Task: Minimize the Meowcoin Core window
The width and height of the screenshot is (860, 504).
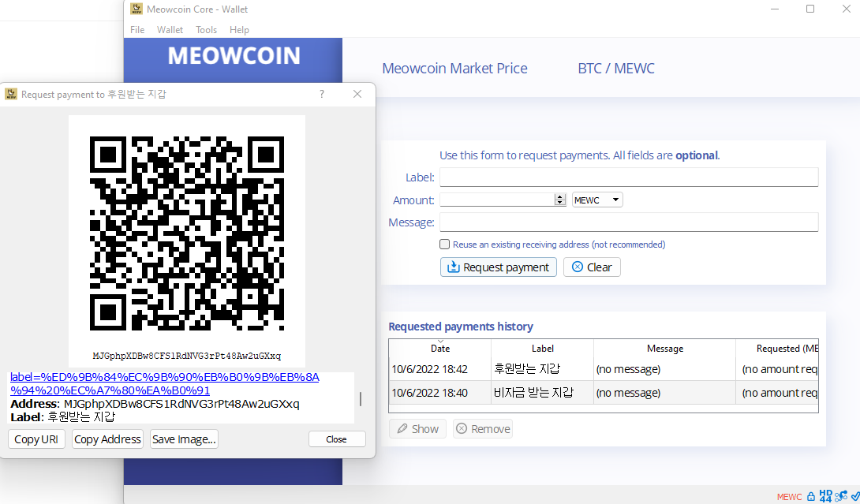Action: pyautogui.click(x=775, y=9)
